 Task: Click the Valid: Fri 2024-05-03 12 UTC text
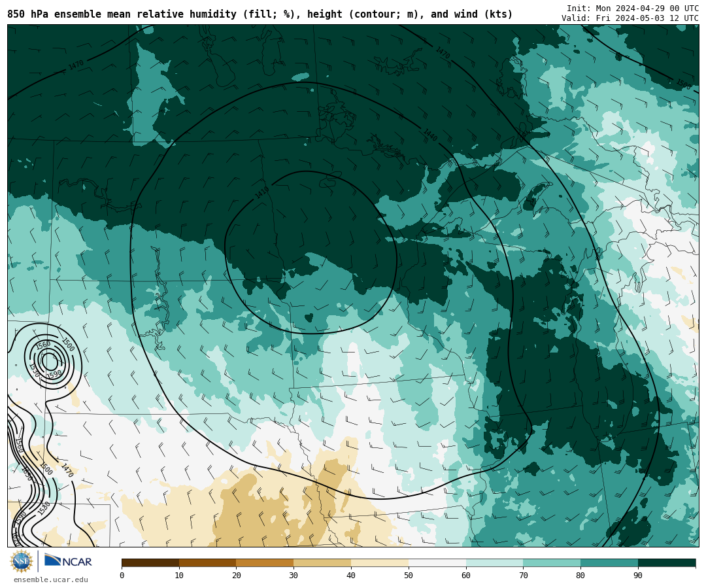[x=630, y=18]
